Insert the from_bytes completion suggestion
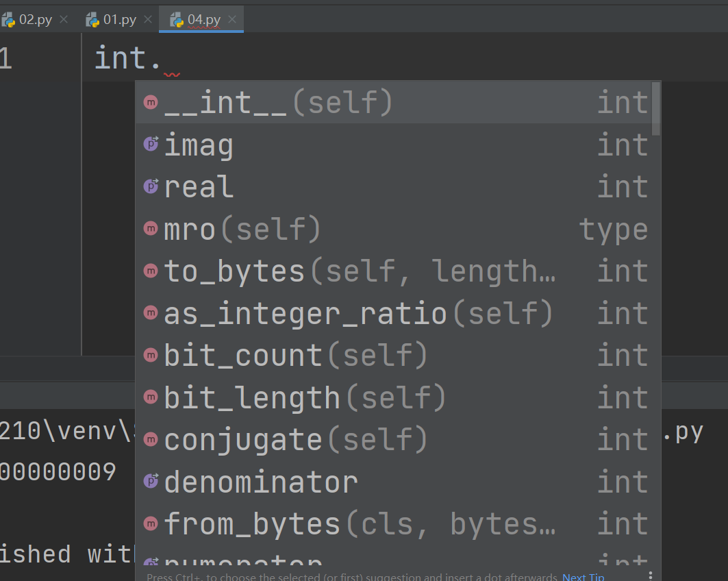 pos(360,524)
